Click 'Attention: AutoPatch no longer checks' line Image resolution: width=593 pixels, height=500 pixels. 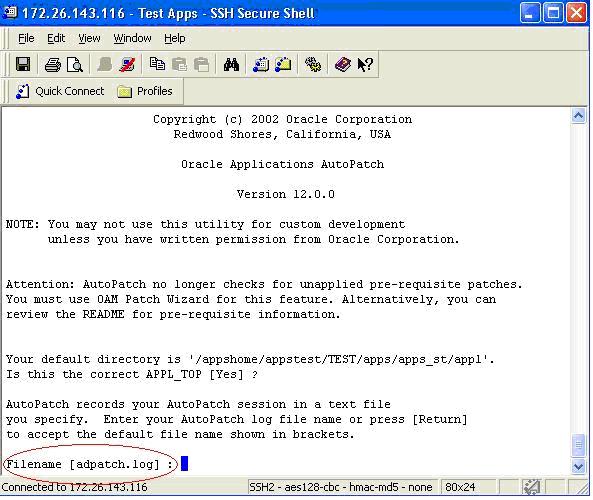[x=264, y=284]
